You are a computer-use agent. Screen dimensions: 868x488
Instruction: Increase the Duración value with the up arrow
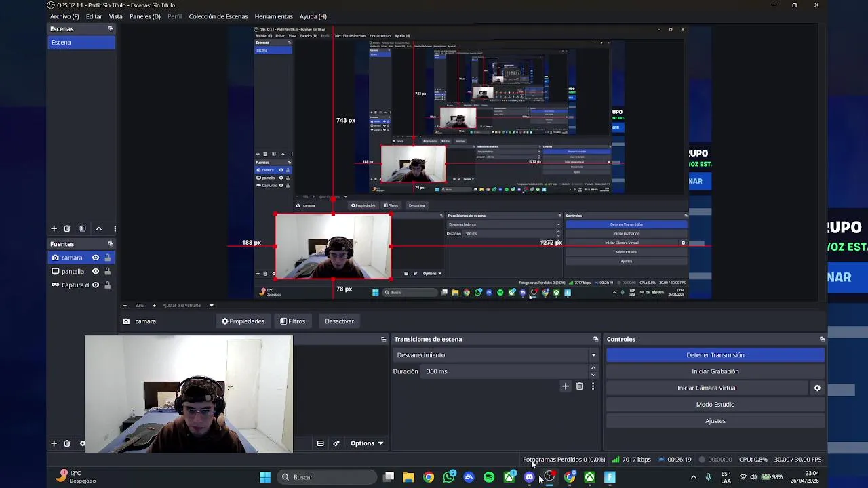tap(593, 368)
